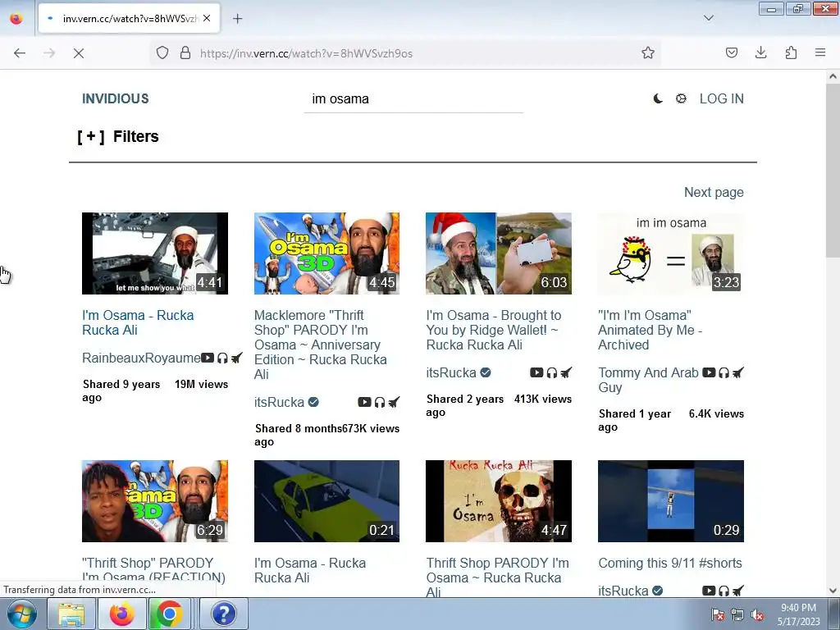Viewport: 840px width, 630px height.
Task: Open 'Coming this 9/11 #shorts' title
Action: pyautogui.click(x=669, y=563)
